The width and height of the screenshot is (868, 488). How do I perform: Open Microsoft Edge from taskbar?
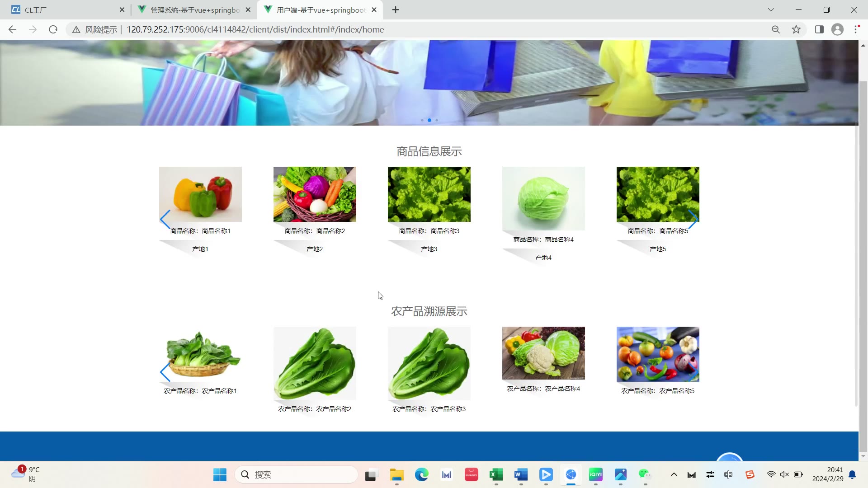(x=421, y=474)
